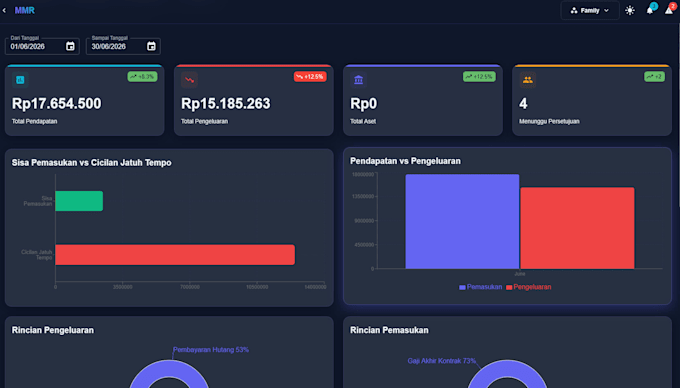The width and height of the screenshot is (680, 388).
Task: Click the Total Aset label
Action: click(x=363, y=121)
